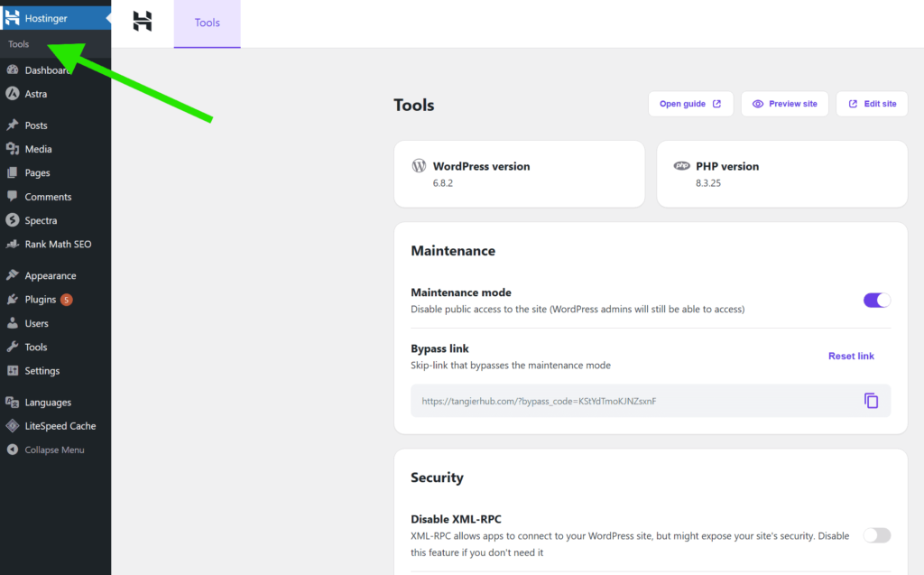
Task: Select the Tools tab in header
Action: point(208,23)
